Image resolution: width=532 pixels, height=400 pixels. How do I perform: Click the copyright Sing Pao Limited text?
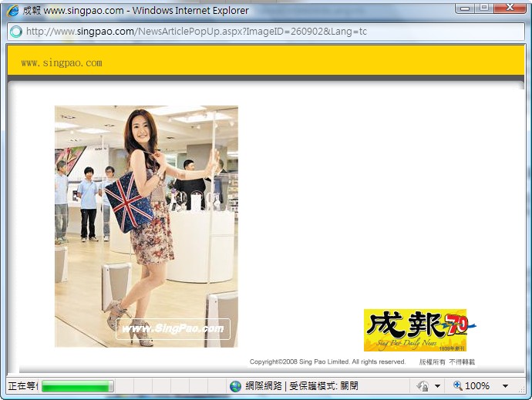328,361
